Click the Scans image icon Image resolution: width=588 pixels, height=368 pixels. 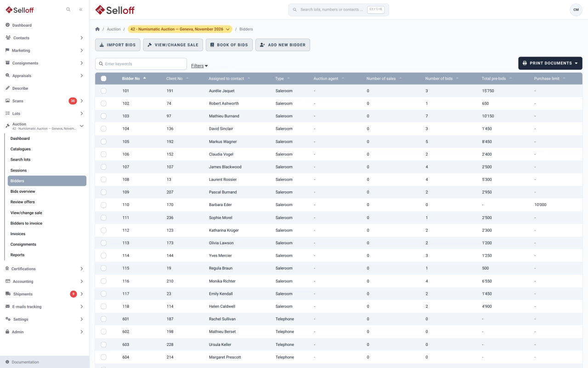[x=8, y=101]
